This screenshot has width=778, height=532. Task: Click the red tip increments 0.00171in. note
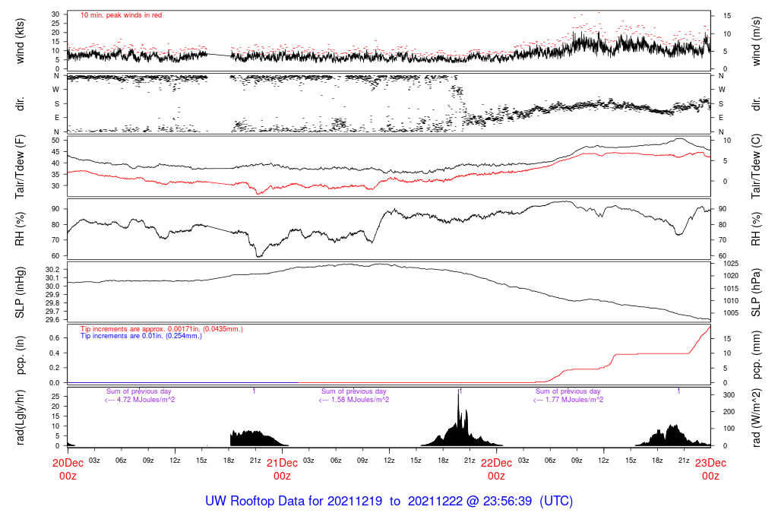coord(162,329)
